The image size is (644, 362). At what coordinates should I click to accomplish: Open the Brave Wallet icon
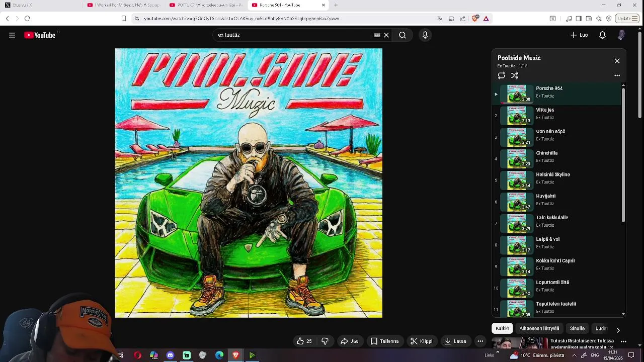click(589, 19)
